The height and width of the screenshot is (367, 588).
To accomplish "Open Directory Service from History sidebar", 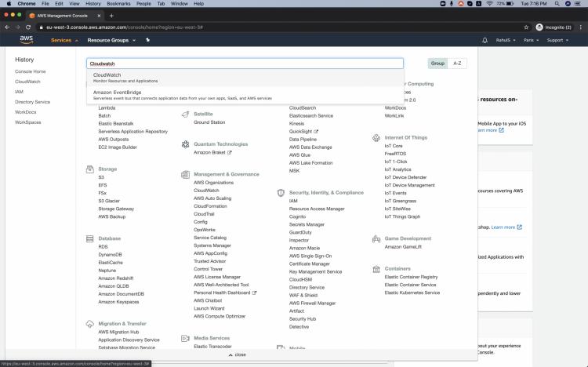I will (32, 102).
